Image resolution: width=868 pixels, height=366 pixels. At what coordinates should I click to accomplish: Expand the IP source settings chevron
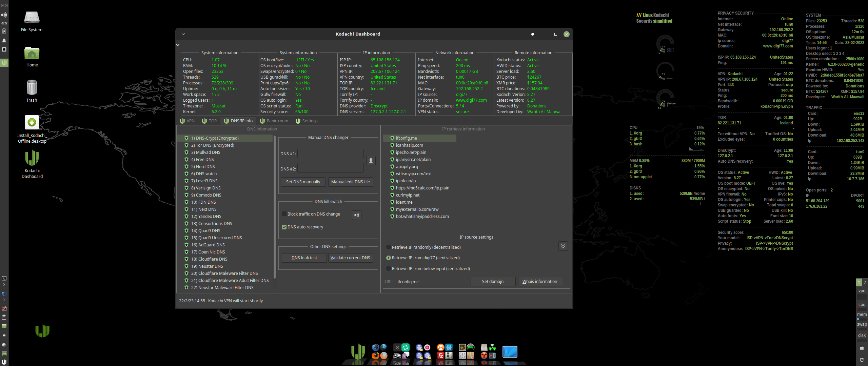click(x=563, y=246)
